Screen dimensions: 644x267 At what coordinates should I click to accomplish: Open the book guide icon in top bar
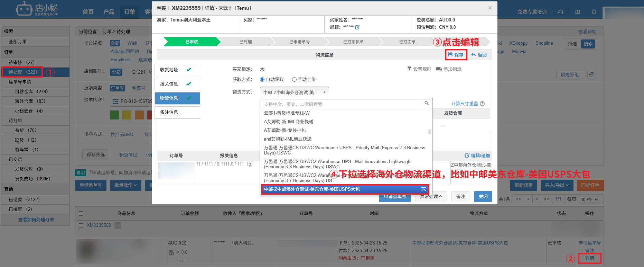click(x=577, y=12)
